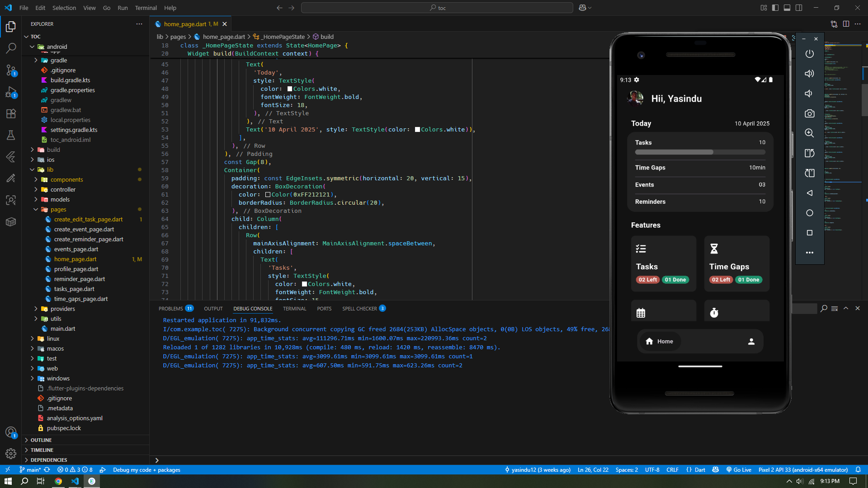Open Extensions view
Screen dimensions: 868x488
point(11,113)
